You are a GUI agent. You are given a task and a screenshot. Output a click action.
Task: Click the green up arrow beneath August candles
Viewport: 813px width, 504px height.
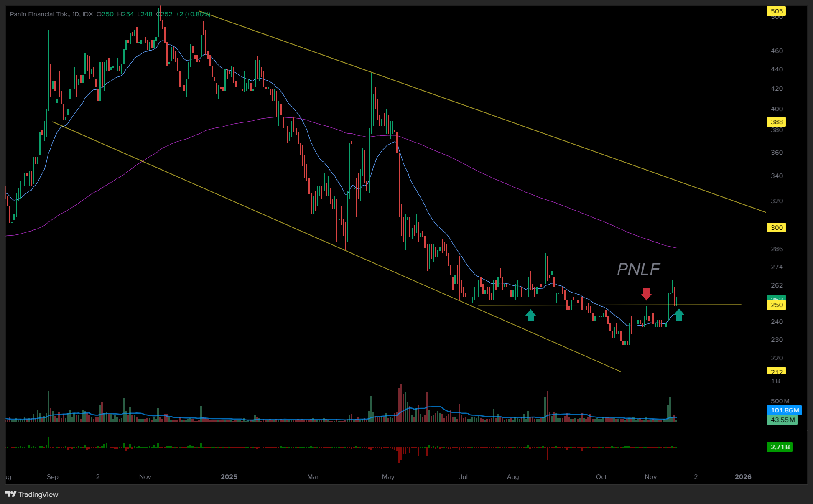pos(530,316)
